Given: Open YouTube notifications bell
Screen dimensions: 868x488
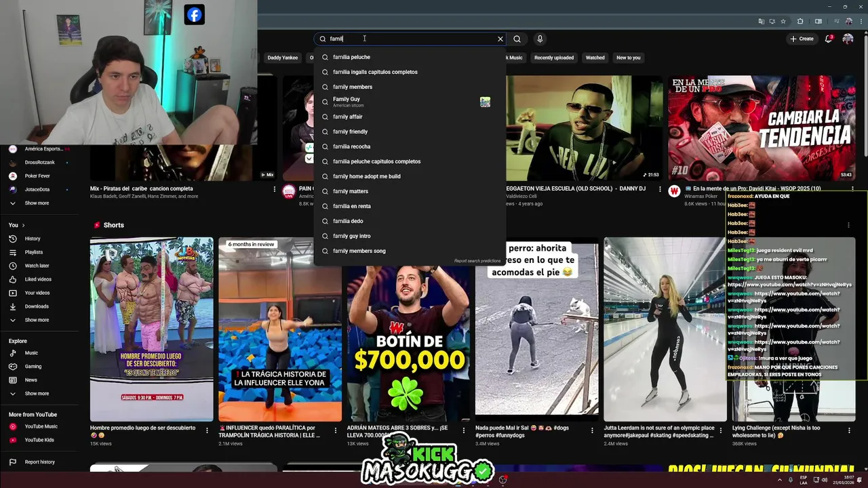Looking at the screenshot, I should point(829,39).
